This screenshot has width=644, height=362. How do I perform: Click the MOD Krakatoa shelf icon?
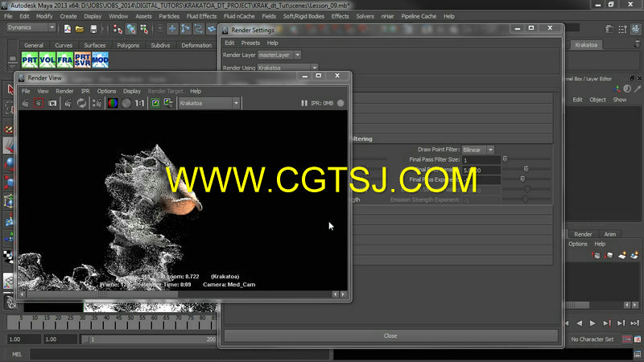click(x=100, y=60)
